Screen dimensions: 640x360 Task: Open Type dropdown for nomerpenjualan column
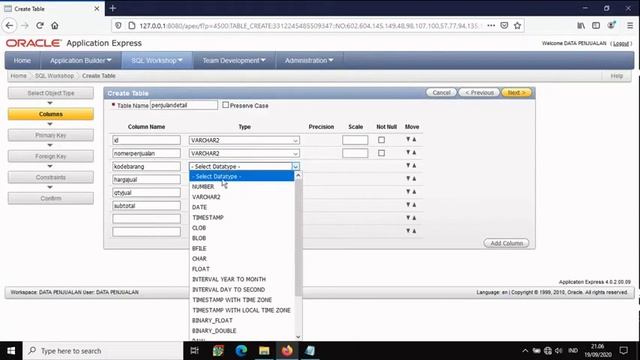244,153
